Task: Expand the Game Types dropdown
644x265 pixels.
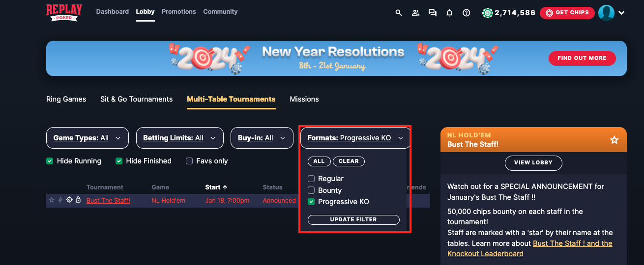Action: pyautogui.click(x=88, y=138)
